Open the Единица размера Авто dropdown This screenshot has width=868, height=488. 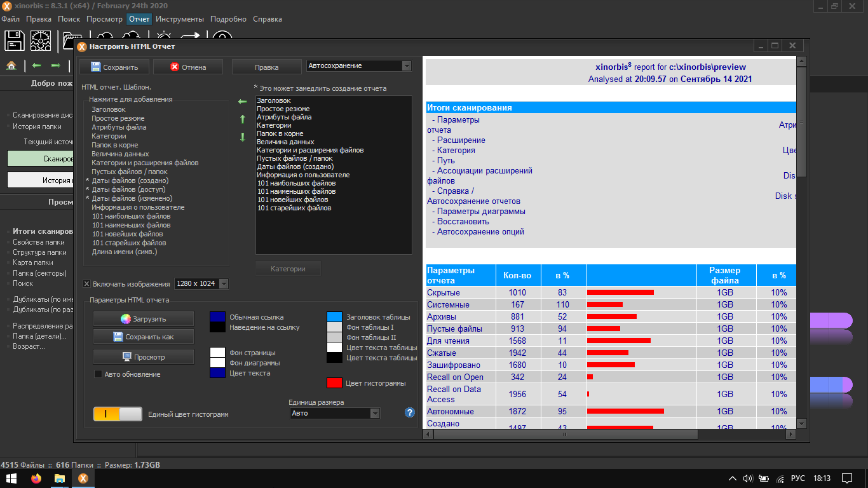tap(334, 413)
